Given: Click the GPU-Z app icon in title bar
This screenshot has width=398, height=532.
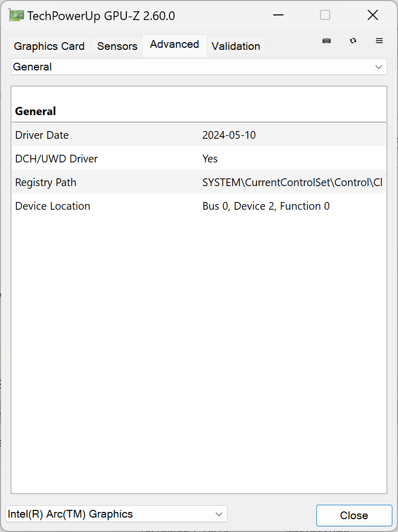Looking at the screenshot, I should [x=16, y=15].
